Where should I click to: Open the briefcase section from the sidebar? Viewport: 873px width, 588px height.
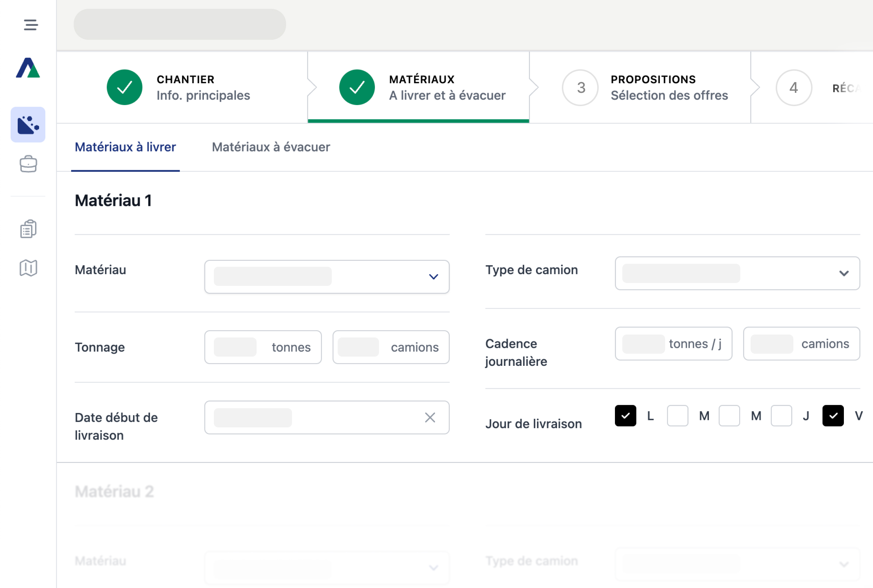coord(28,164)
